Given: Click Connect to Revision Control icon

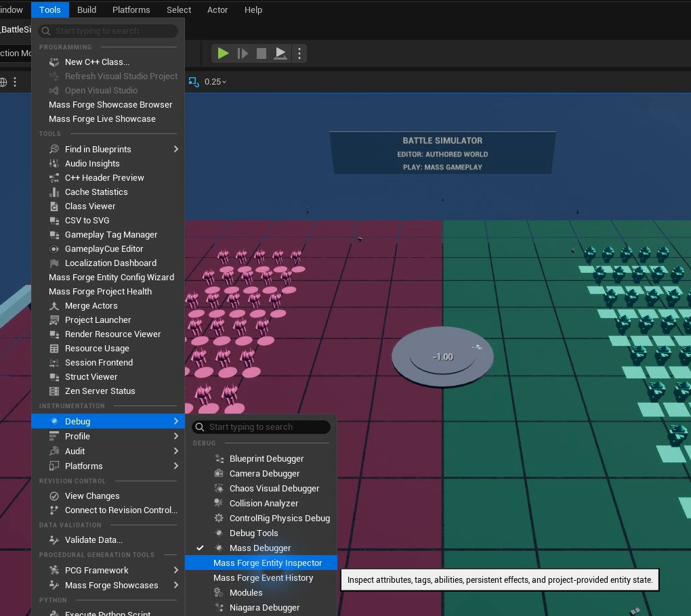Looking at the screenshot, I should [x=54, y=510].
